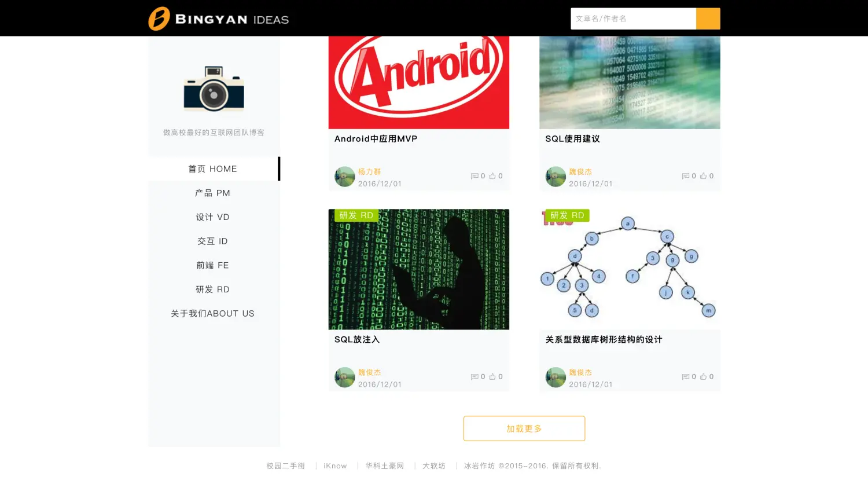Click comment icon on Android中应用MVP card
Image resolution: width=868 pixels, height=484 pixels.
pyautogui.click(x=475, y=176)
